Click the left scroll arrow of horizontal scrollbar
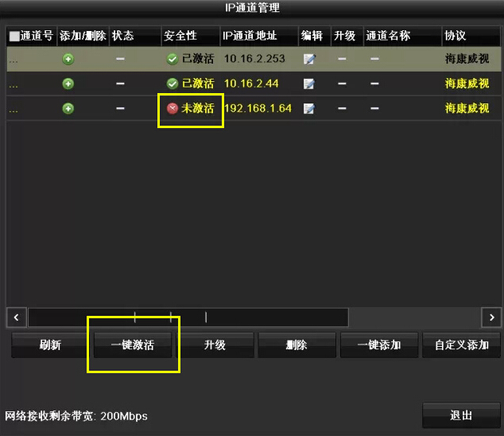 pos(16,317)
